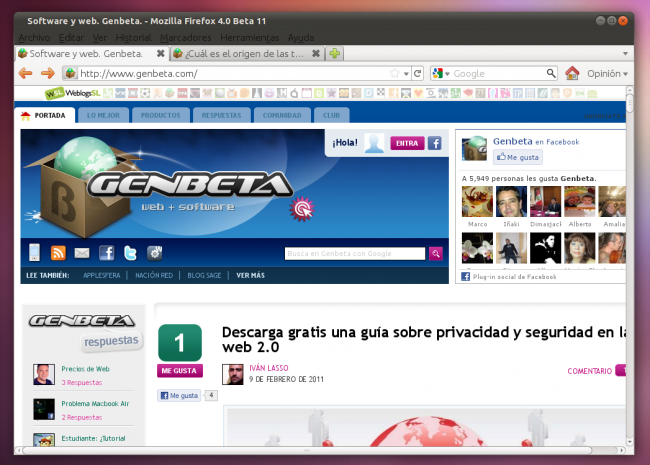Expand the list-all-tabs dropdown arrow

625,53
